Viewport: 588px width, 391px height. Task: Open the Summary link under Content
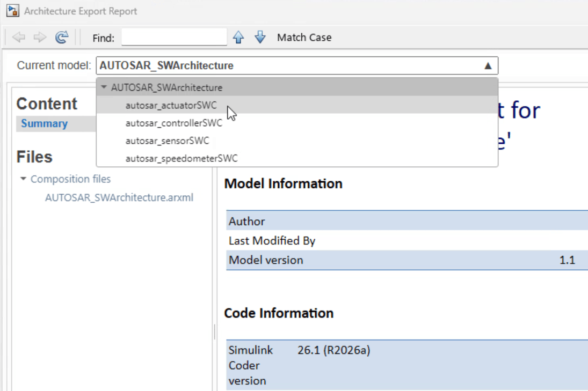pyautogui.click(x=44, y=123)
